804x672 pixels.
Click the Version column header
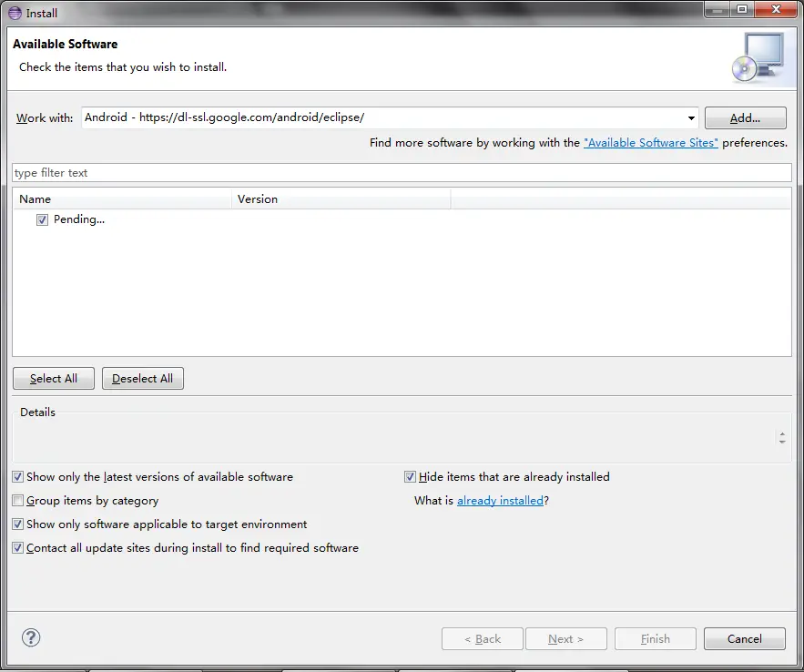coord(341,199)
